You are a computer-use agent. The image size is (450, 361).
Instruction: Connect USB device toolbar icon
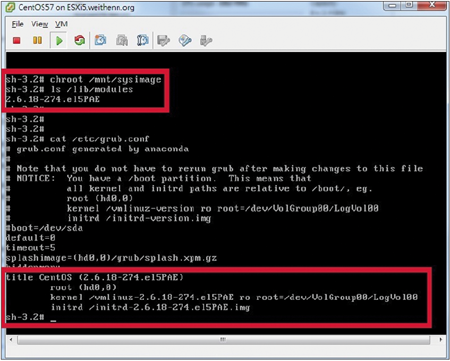pyautogui.click(x=206, y=41)
